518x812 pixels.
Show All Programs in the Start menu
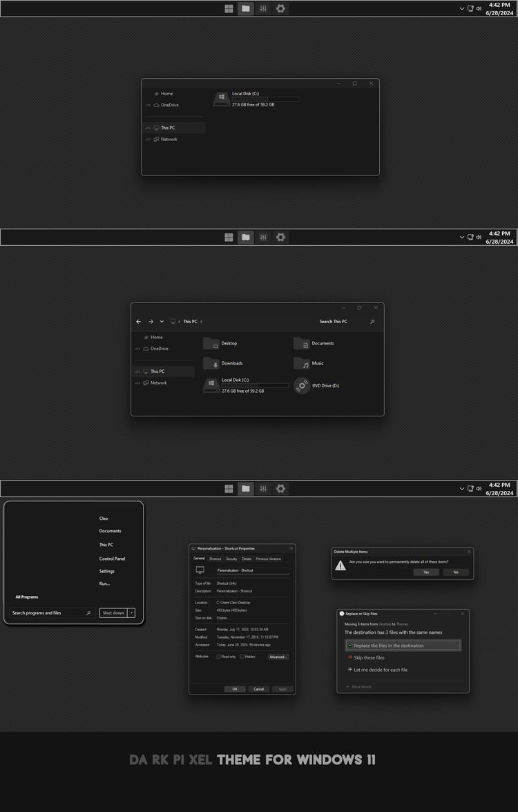(27, 597)
